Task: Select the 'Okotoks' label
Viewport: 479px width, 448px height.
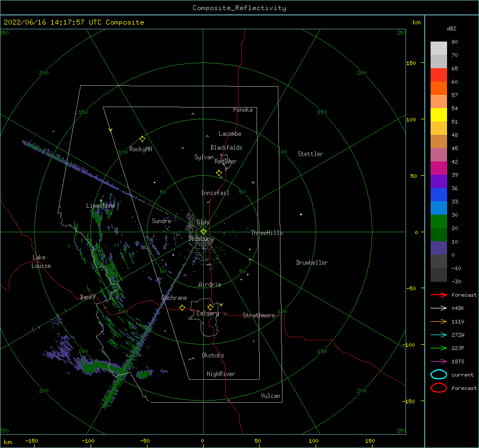Action: point(213,355)
